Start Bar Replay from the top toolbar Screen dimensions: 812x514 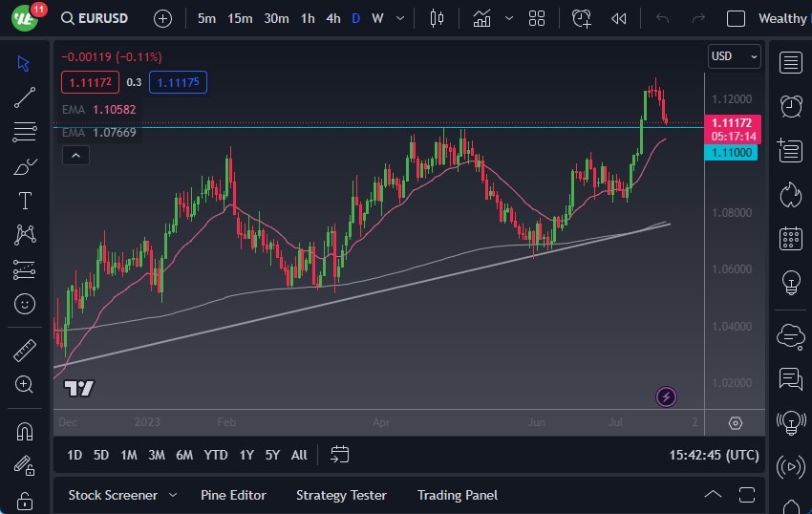619,18
